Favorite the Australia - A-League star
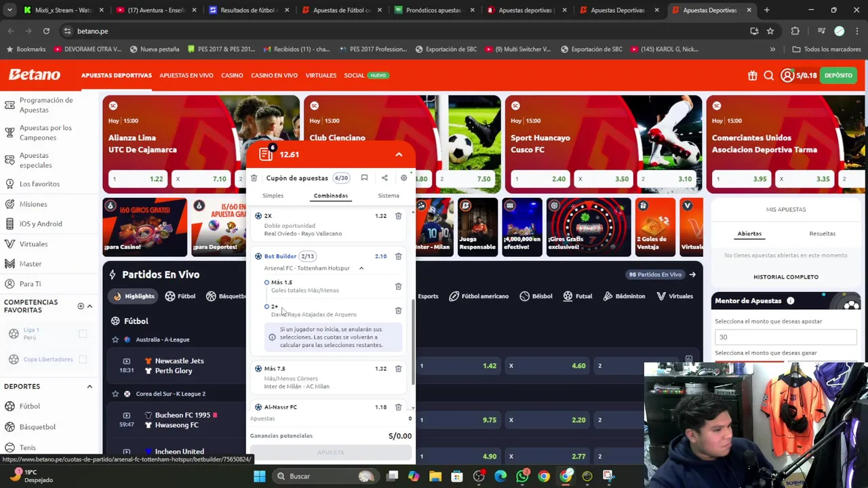The height and width of the screenshot is (488, 868). (115, 340)
